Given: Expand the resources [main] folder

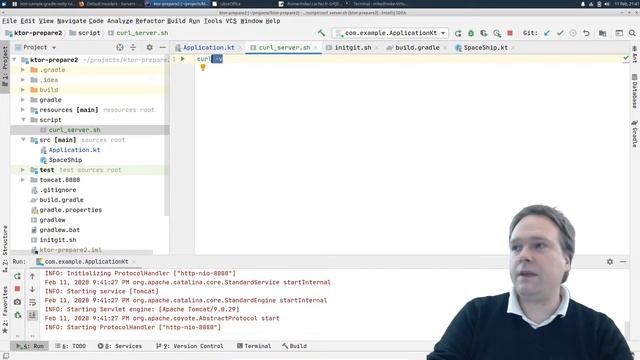Looking at the screenshot, I should 23,110.
